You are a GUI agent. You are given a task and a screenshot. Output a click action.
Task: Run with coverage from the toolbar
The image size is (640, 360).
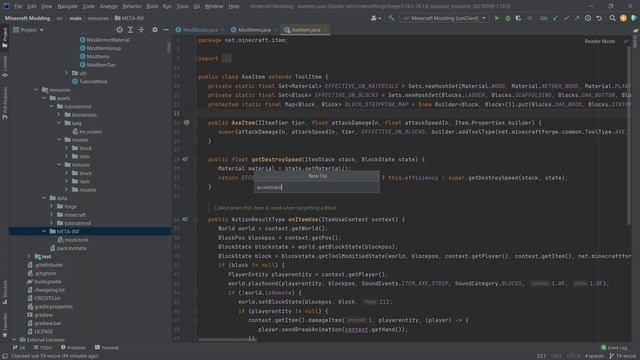(x=518, y=18)
